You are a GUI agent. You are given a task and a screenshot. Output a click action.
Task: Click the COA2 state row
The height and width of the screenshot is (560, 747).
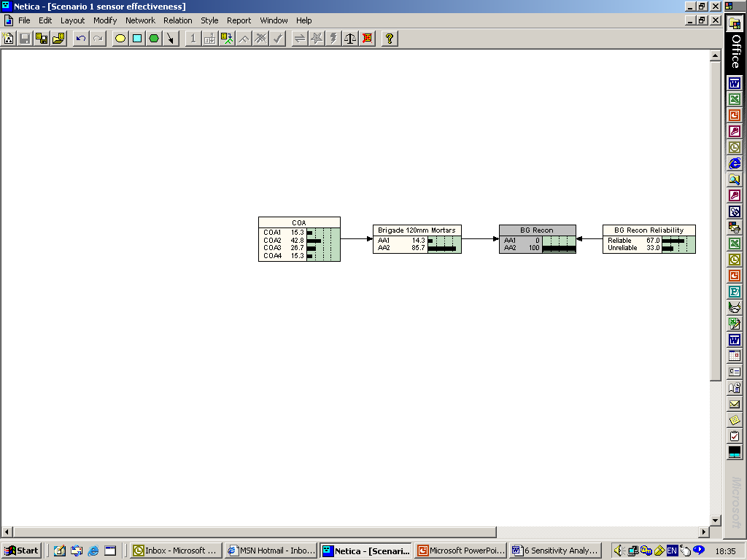point(299,241)
